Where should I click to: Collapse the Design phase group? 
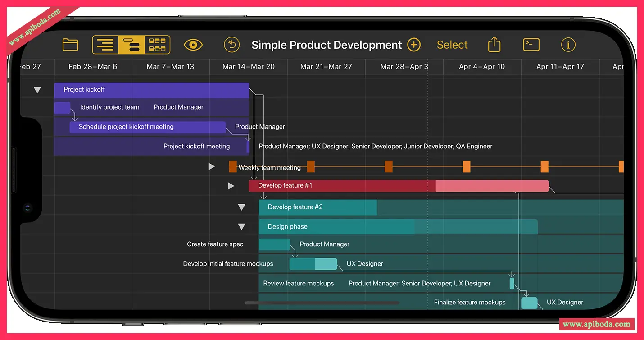coord(242,227)
